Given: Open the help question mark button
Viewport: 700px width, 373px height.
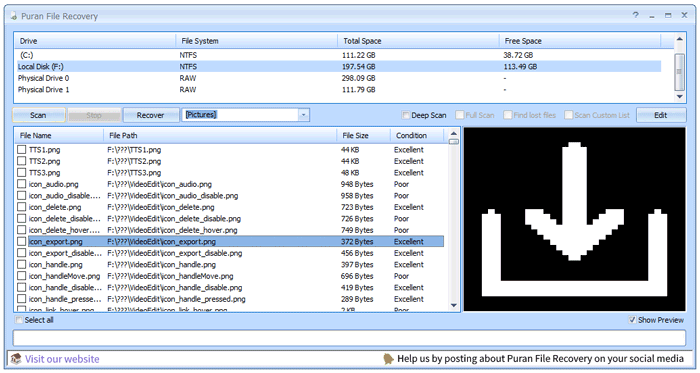Looking at the screenshot, I should click(x=636, y=15).
